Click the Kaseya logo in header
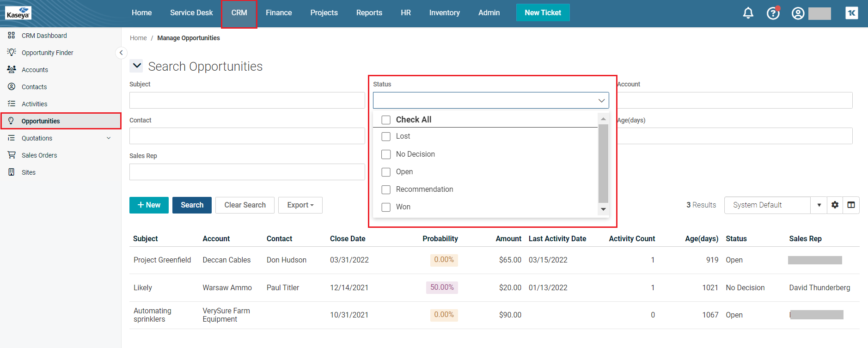Image resolution: width=868 pixels, height=348 pixels. tap(18, 13)
